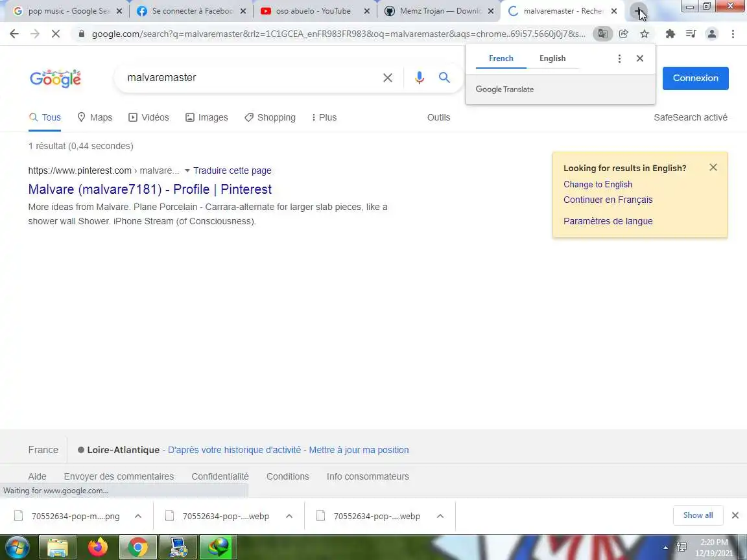Screen dimensions: 747x560
Task: Click Chrome icon in taskbar
Action: pyautogui.click(x=137, y=547)
